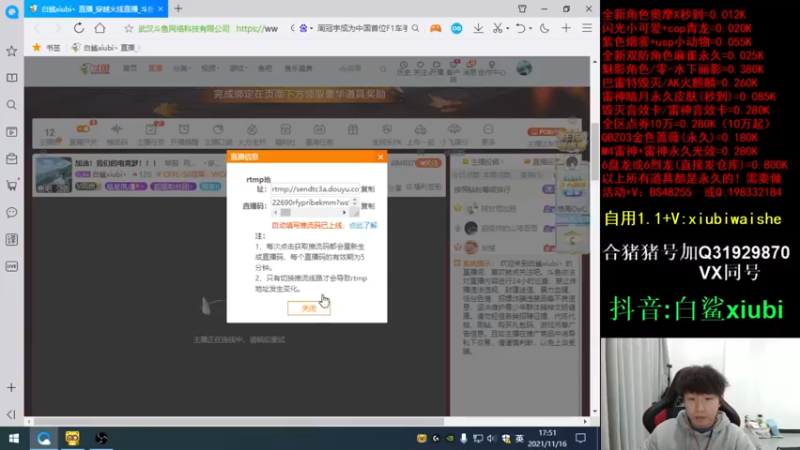Open the 历史 history icon in Douyu header
The image size is (800, 450).
(404, 68)
